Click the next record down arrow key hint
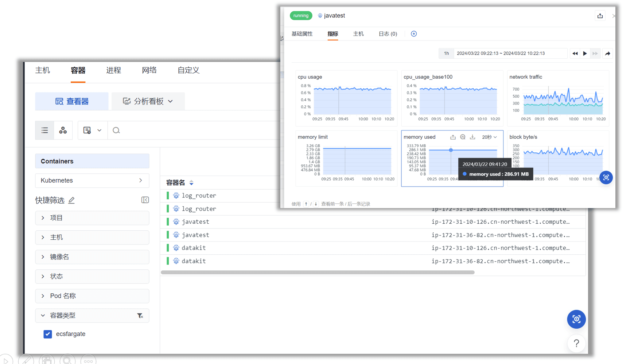The image size is (642, 364). tap(316, 204)
